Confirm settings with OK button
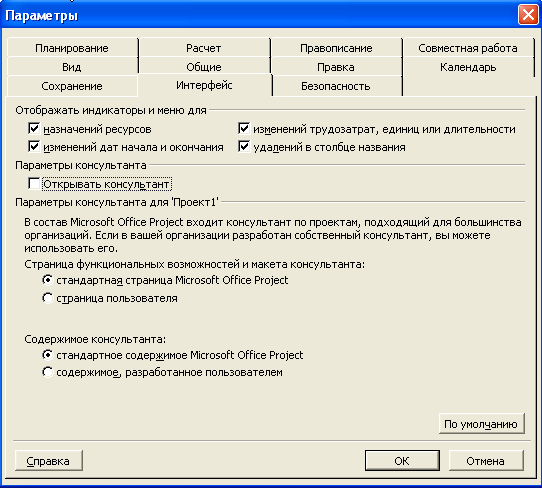Viewport: 542px width, 488px height. click(402, 461)
